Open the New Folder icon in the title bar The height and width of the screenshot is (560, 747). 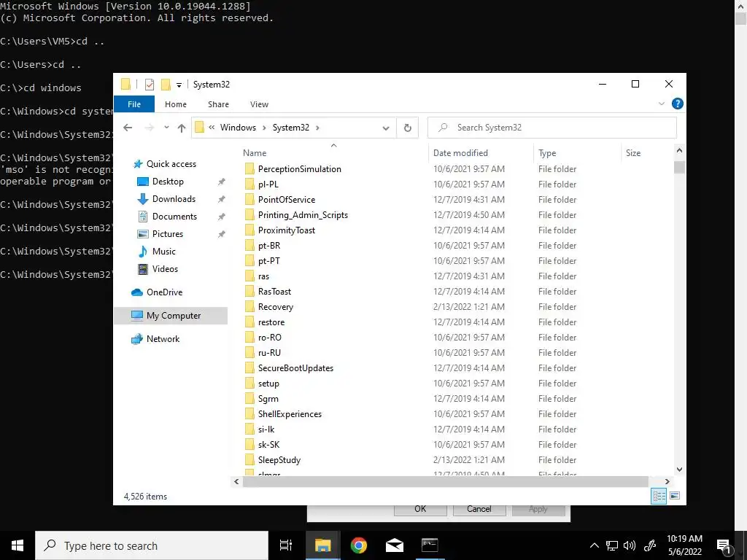coord(166,85)
